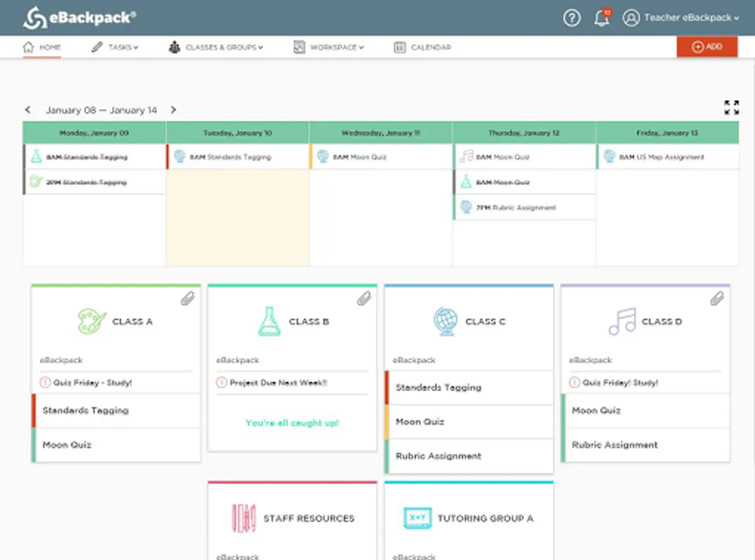Open the CLASS D title
This screenshot has width=755, height=560.
point(662,322)
